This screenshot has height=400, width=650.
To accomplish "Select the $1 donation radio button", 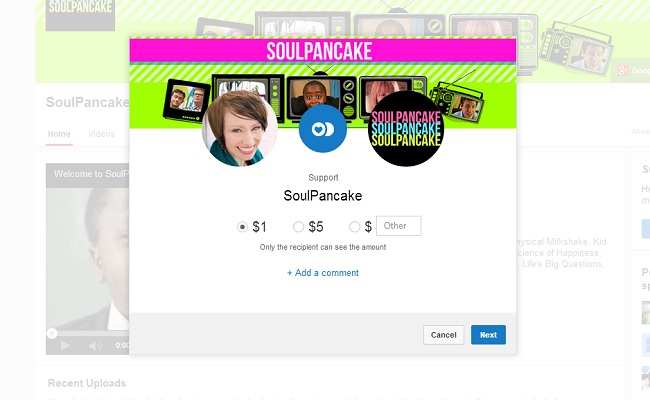I will 242,227.
